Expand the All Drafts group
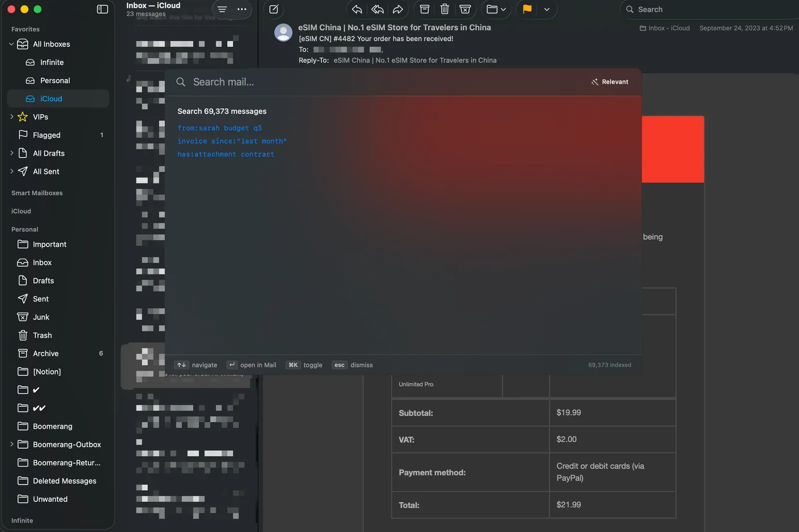Image resolution: width=799 pixels, height=532 pixels. click(11, 153)
